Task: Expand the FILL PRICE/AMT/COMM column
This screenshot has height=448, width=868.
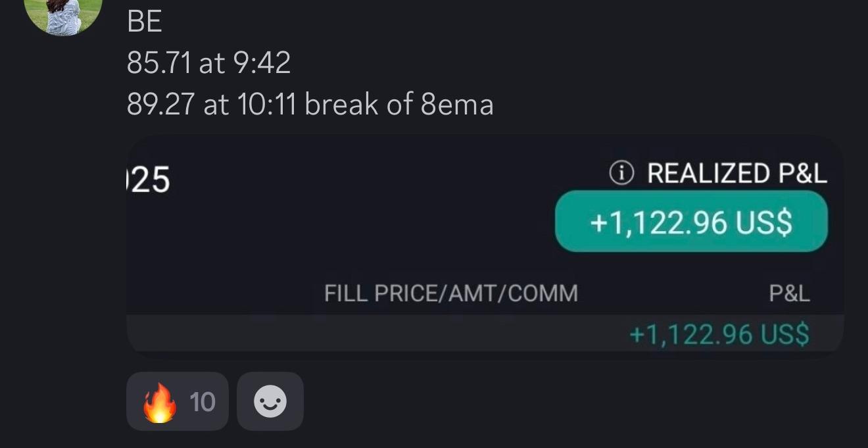Action: [x=450, y=291]
